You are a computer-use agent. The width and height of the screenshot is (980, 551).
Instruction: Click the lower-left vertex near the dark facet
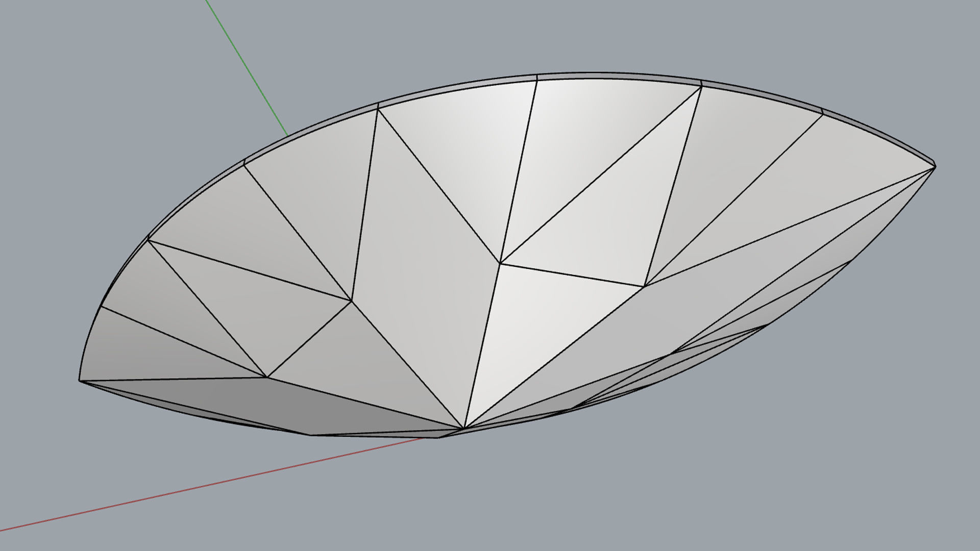click(x=266, y=377)
